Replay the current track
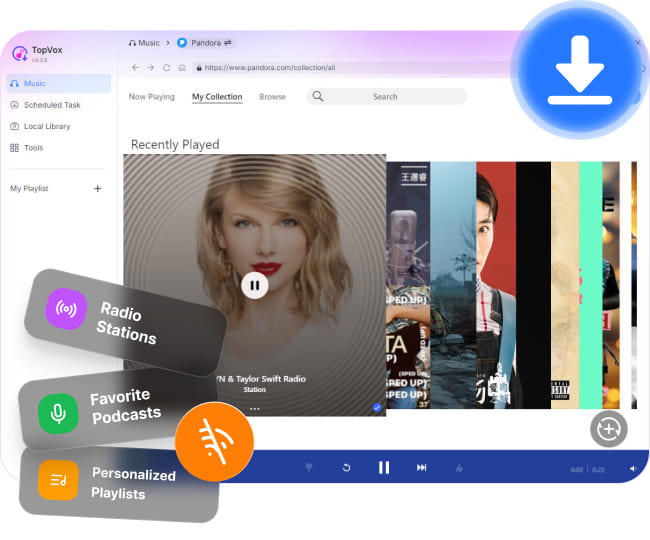This screenshot has height=540, width=650. tap(347, 467)
